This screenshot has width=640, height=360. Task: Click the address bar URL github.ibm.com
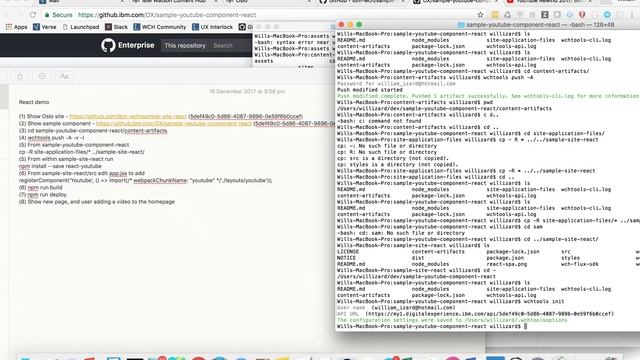pyautogui.click(x=167, y=15)
